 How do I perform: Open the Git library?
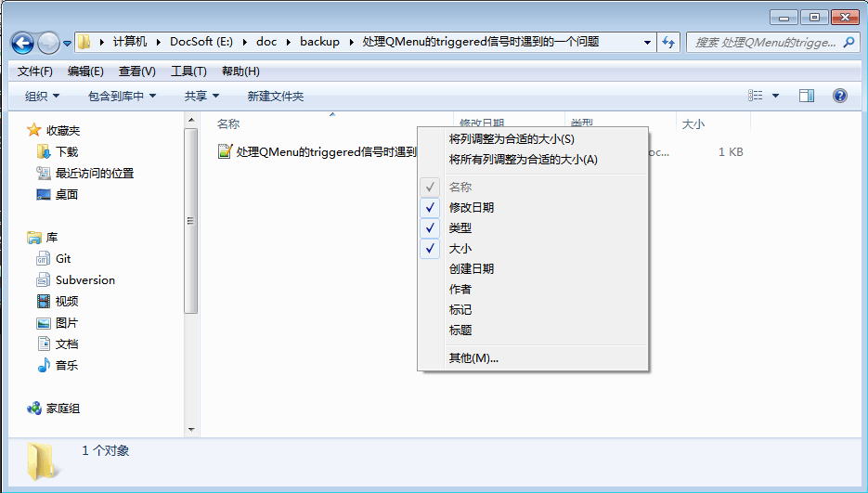point(63,259)
